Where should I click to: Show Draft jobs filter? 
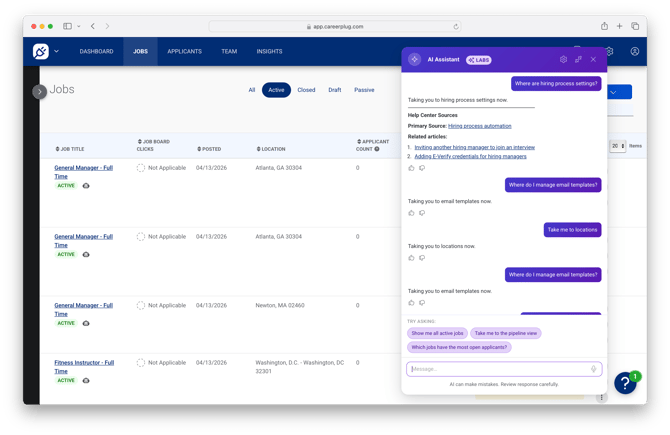pyautogui.click(x=335, y=90)
